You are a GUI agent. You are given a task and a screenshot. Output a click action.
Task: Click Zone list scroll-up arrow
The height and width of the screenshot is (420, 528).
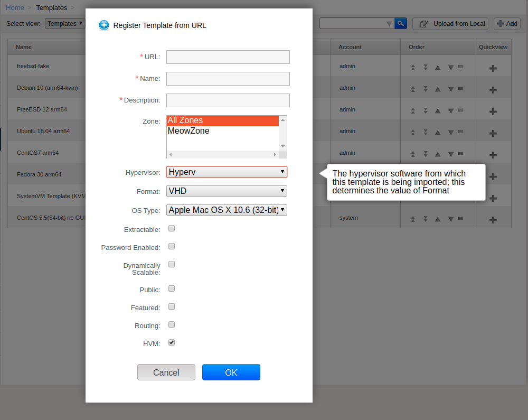click(283, 119)
